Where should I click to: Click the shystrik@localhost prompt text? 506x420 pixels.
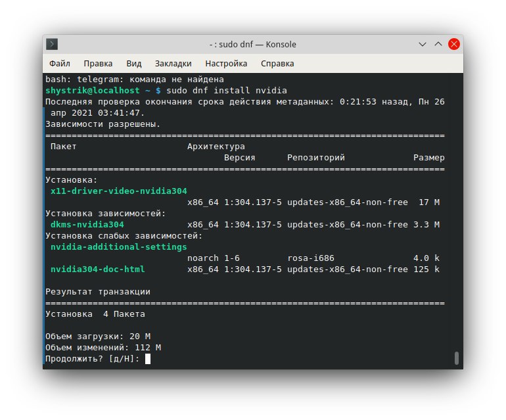tap(93, 91)
